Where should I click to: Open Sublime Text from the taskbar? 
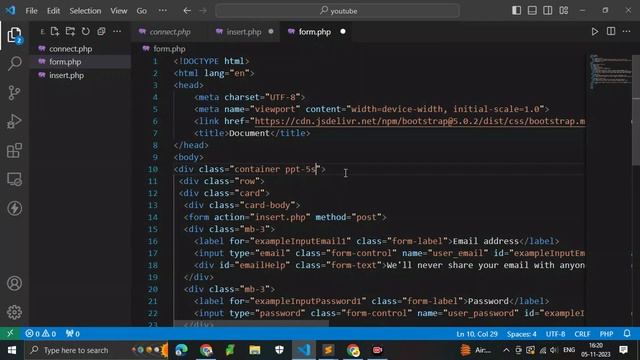pos(328,350)
